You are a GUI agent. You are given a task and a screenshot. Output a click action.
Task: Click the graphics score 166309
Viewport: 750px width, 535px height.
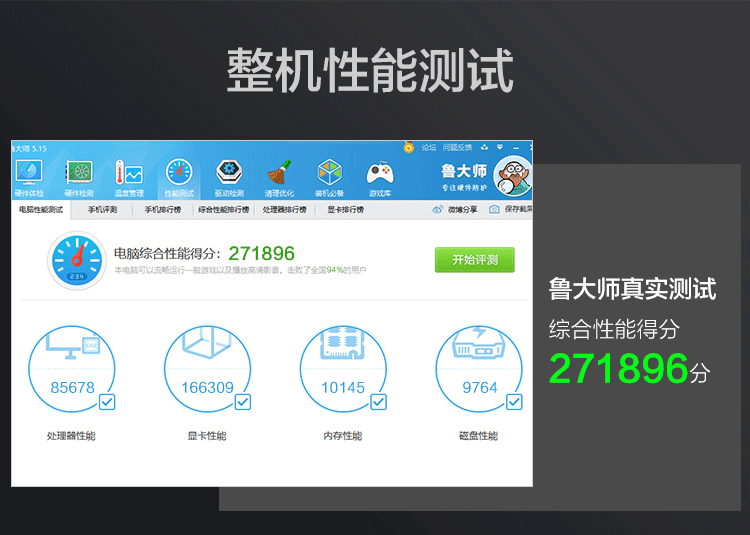(x=207, y=387)
